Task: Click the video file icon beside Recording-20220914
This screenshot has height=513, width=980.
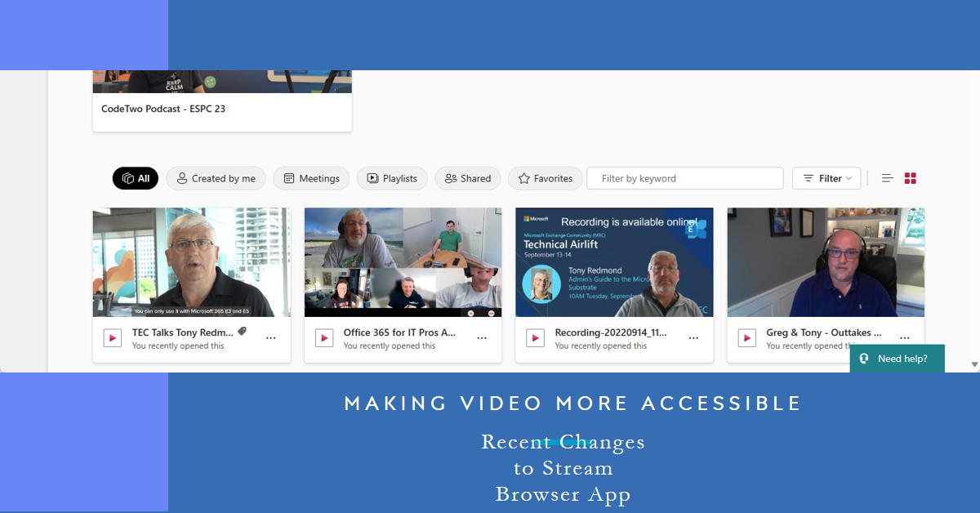Action: 535,338
